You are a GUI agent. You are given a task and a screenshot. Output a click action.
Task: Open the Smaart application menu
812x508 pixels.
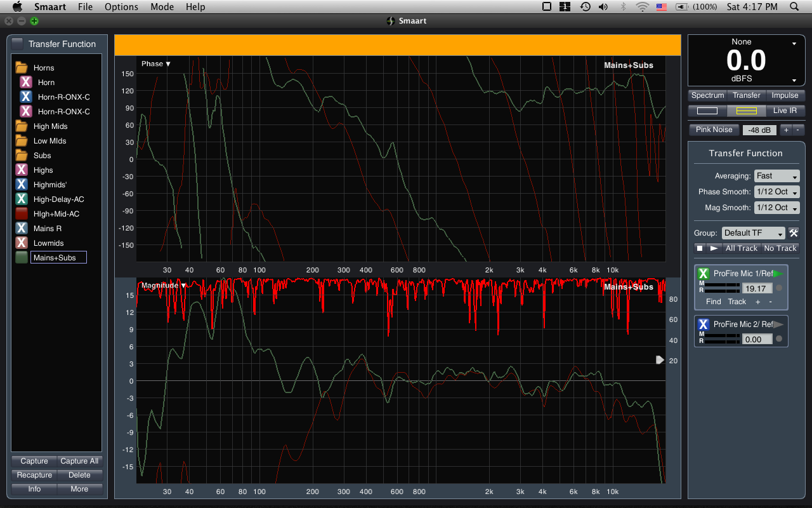click(x=49, y=7)
